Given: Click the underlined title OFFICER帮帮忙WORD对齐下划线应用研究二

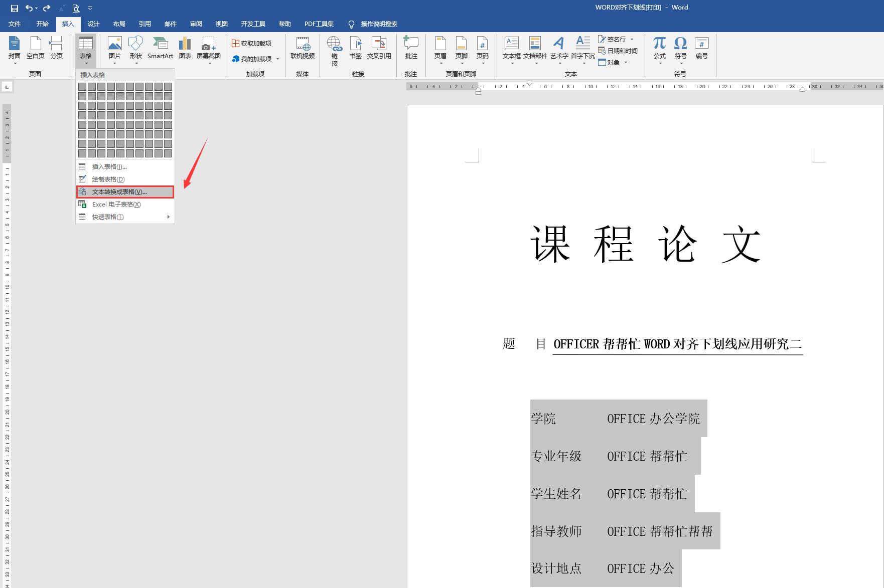Looking at the screenshot, I should tap(678, 344).
